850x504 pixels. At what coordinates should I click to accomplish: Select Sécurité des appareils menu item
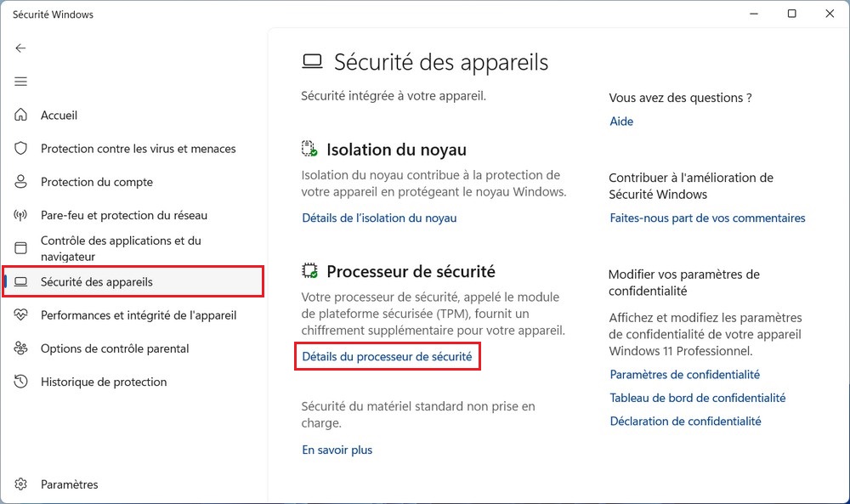coord(97,282)
